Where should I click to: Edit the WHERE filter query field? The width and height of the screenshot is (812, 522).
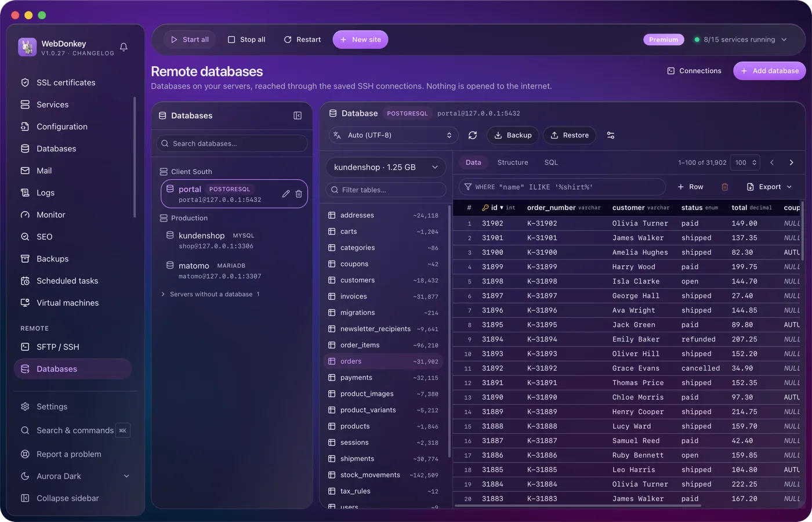tap(563, 187)
